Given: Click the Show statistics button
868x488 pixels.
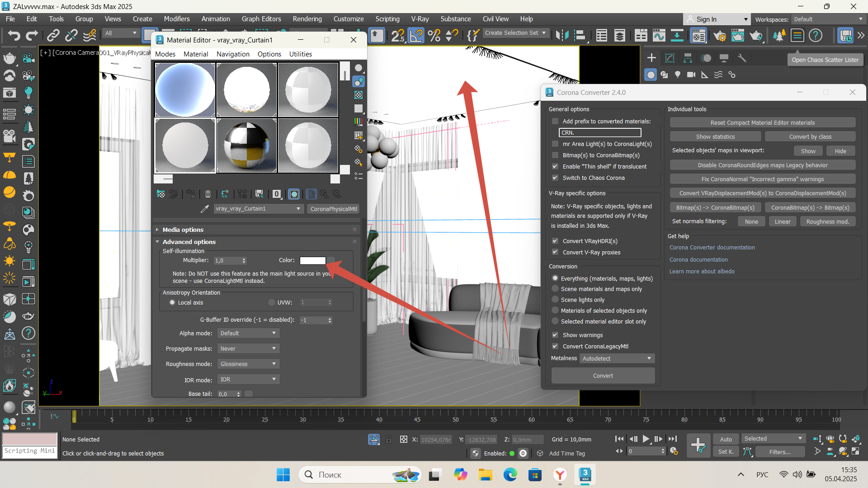Looking at the screenshot, I should pos(715,136).
